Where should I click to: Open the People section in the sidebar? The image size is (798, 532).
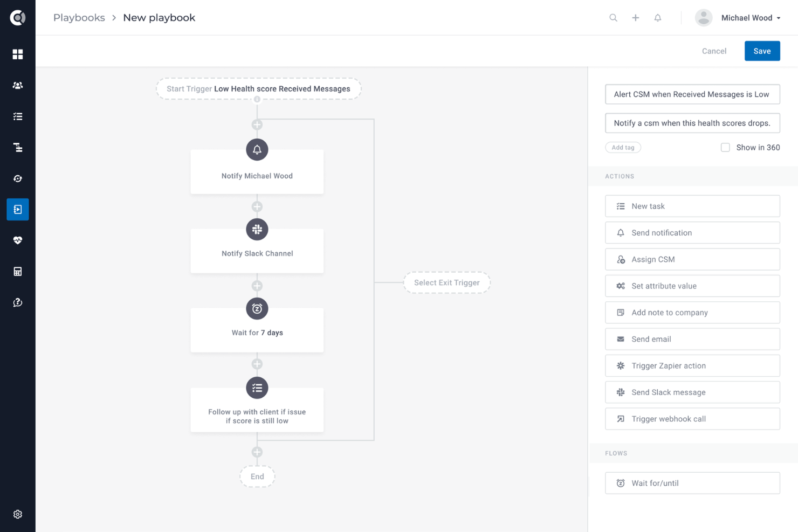pos(18,85)
